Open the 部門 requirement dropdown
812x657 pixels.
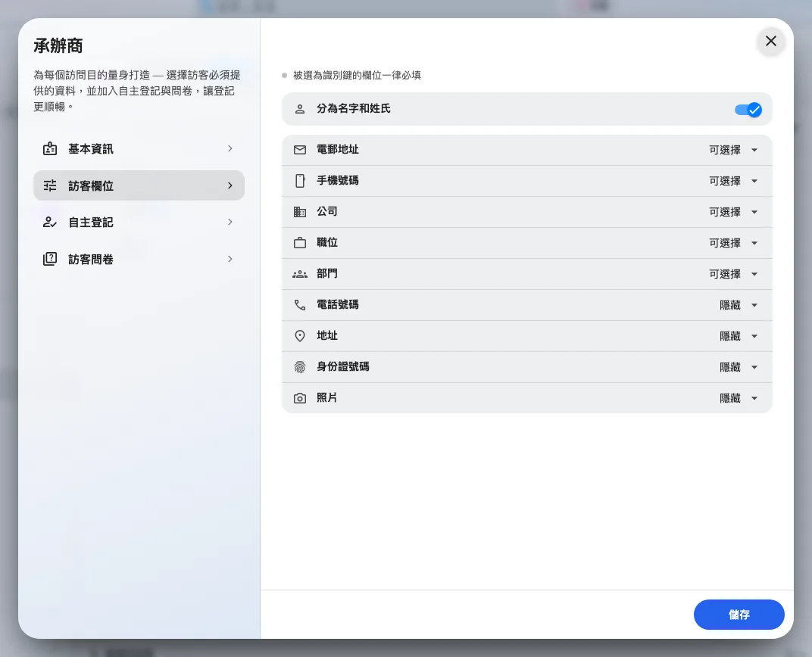(x=734, y=274)
